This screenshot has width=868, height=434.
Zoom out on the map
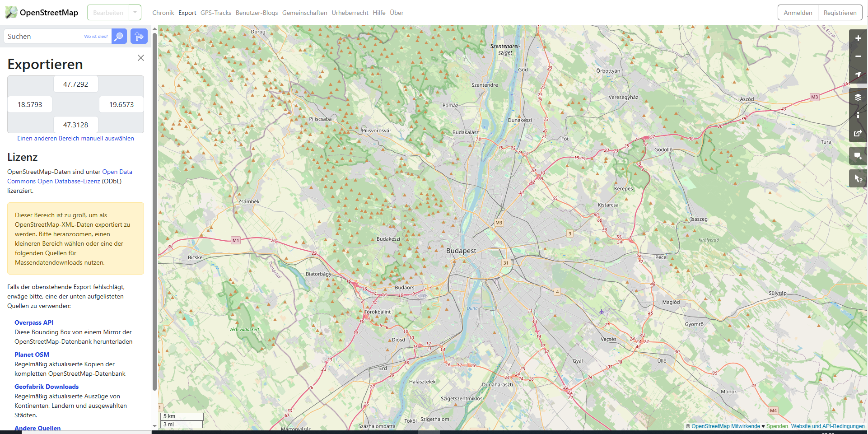click(x=858, y=56)
